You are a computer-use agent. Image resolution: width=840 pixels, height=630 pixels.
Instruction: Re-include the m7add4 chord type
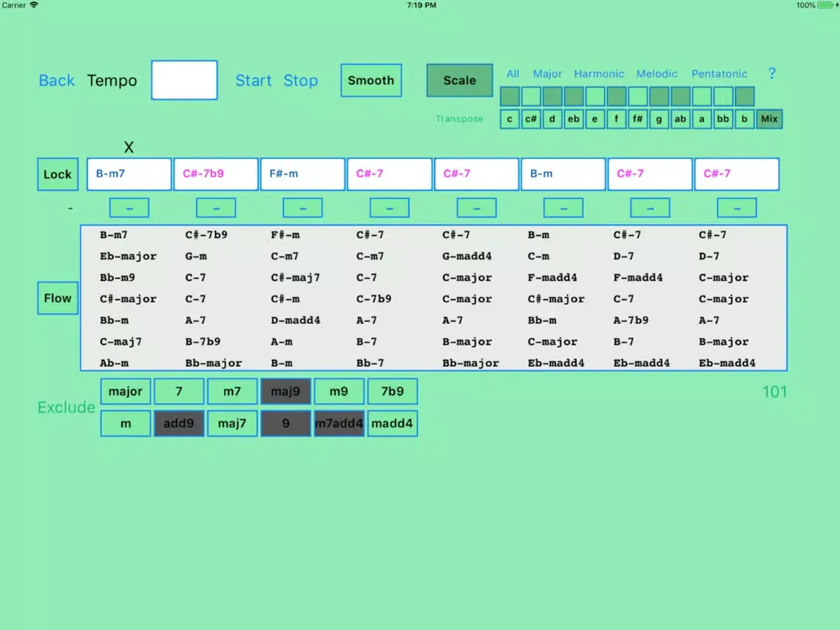point(339,424)
